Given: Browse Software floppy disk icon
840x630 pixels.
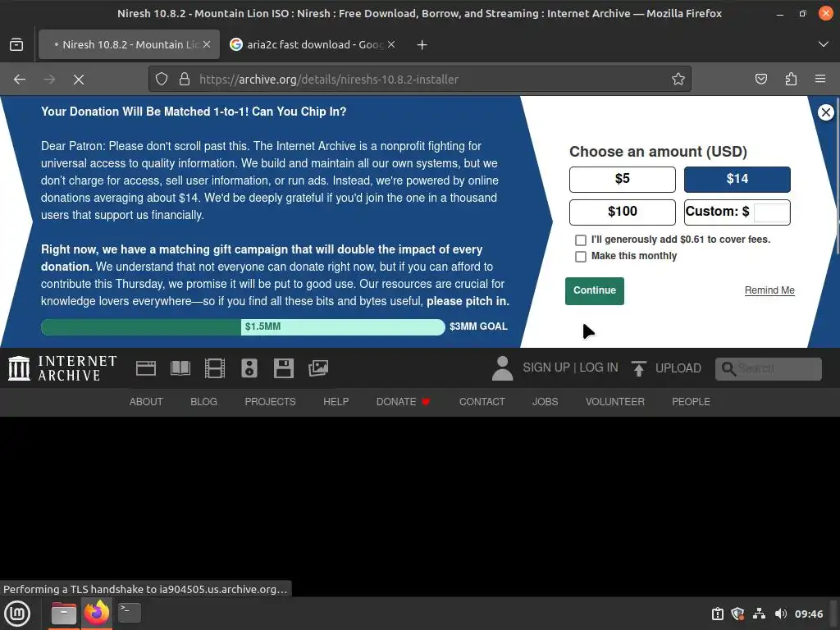Looking at the screenshot, I should [x=283, y=368].
